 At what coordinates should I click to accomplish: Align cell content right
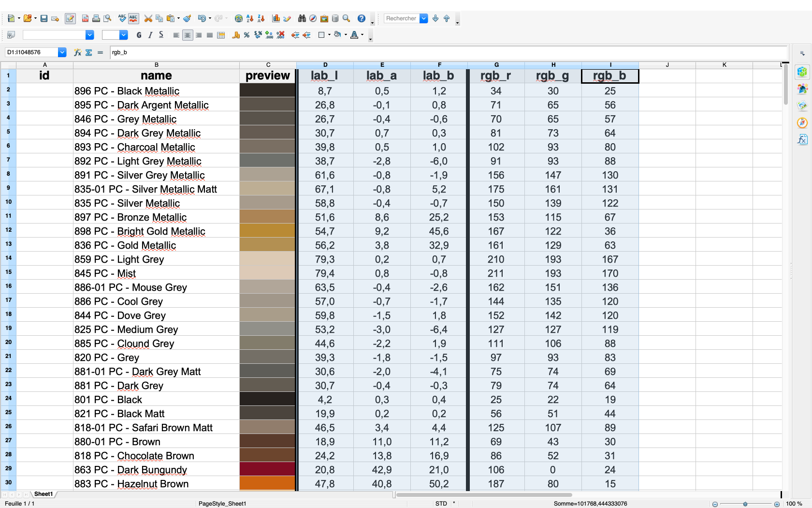(x=199, y=35)
